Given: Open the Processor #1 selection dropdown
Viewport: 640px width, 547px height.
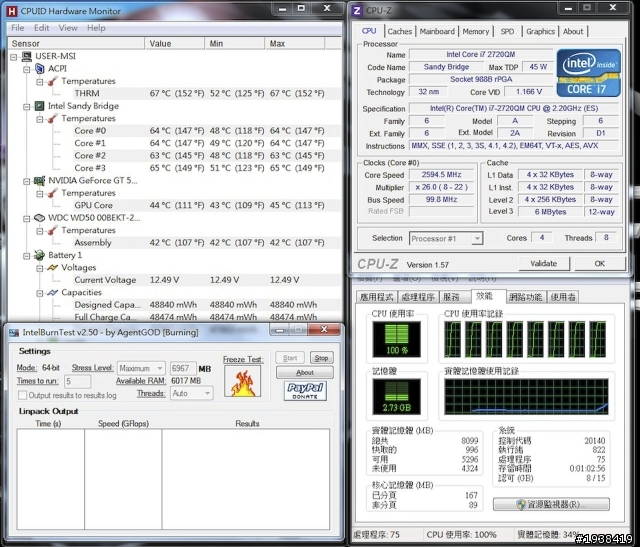Looking at the screenshot, I should tap(446, 238).
